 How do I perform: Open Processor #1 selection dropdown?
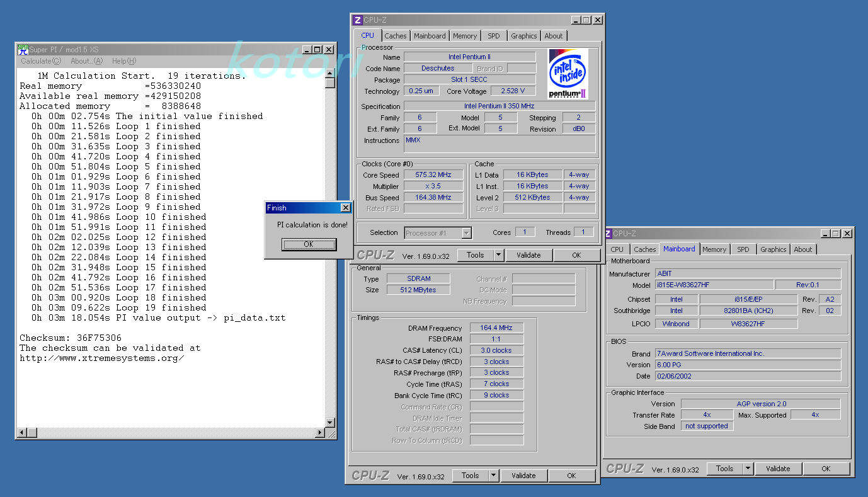tap(438, 233)
